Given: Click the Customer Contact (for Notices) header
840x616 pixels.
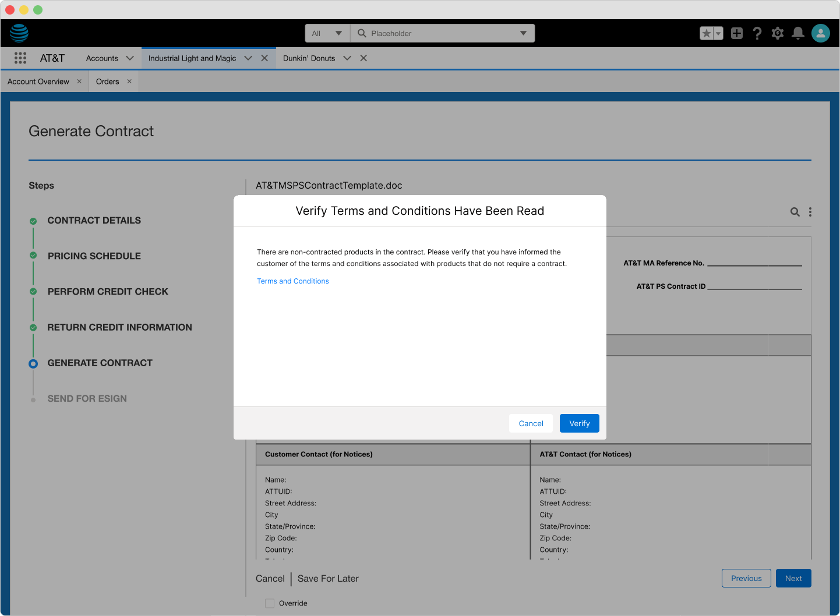Looking at the screenshot, I should (x=319, y=454).
